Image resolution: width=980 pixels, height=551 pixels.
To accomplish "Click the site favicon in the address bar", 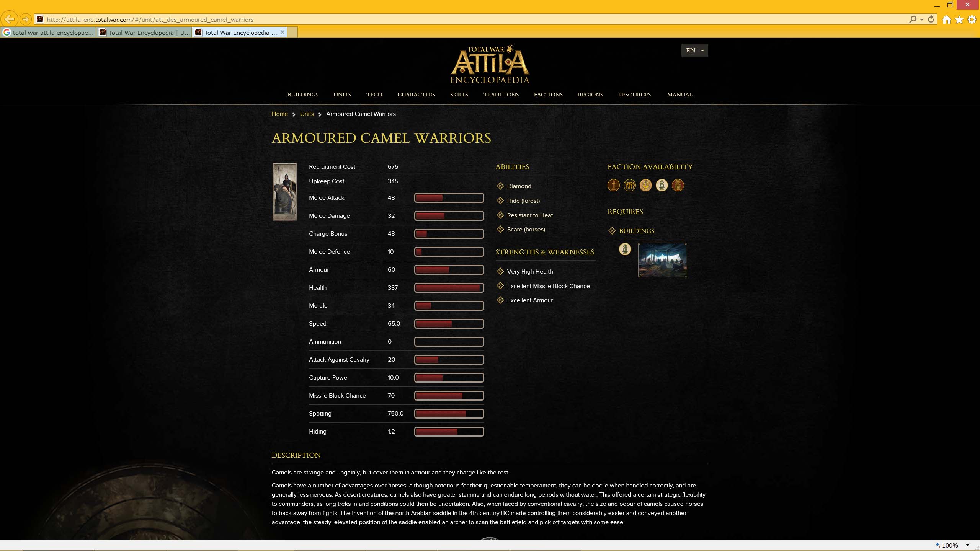I will pos(40,19).
